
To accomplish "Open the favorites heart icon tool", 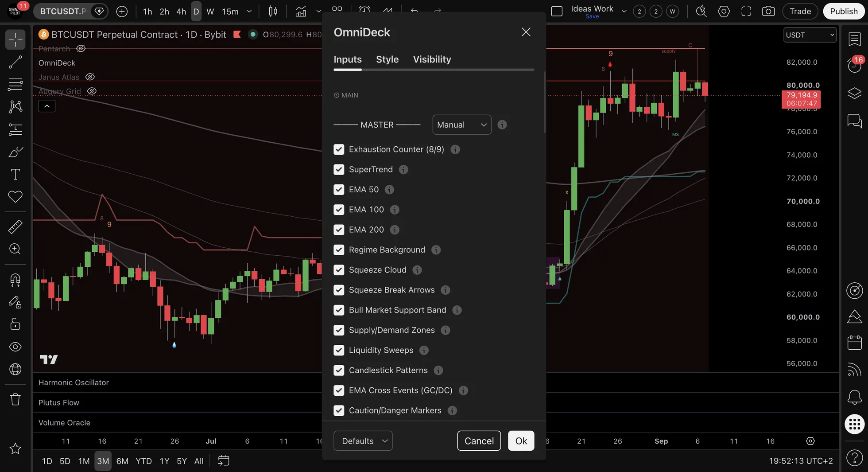I will (15, 196).
